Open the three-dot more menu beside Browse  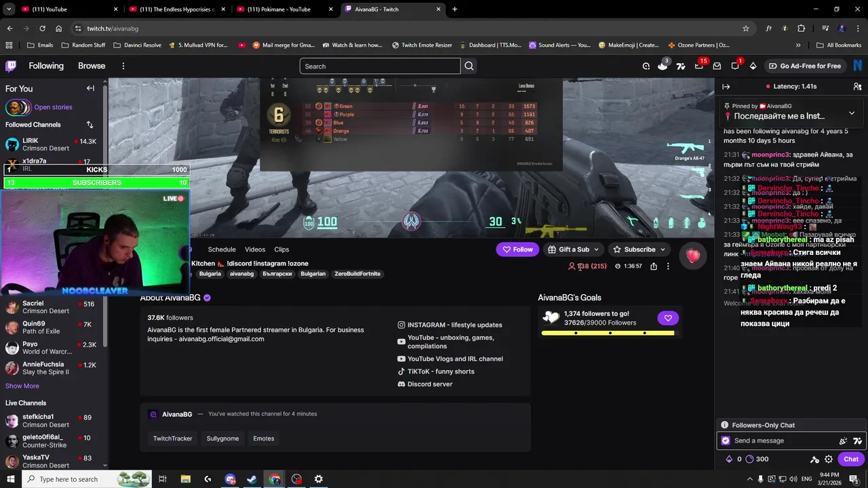point(123,66)
